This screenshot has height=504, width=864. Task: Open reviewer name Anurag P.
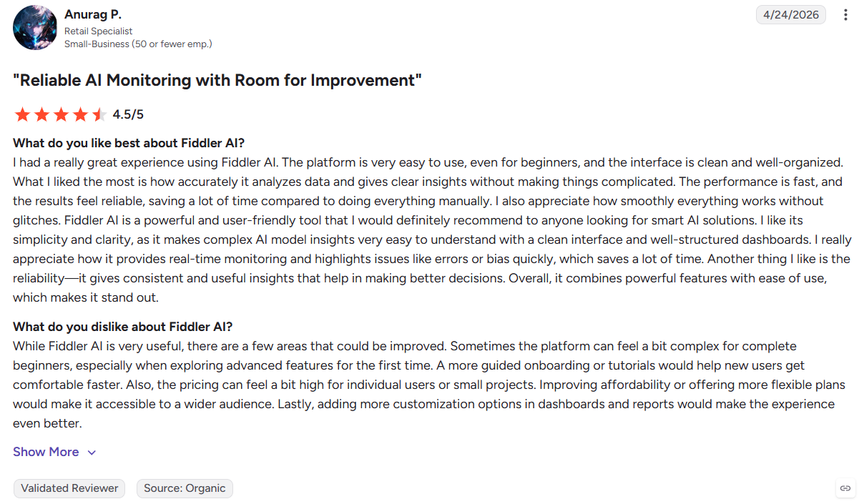point(93,14)
